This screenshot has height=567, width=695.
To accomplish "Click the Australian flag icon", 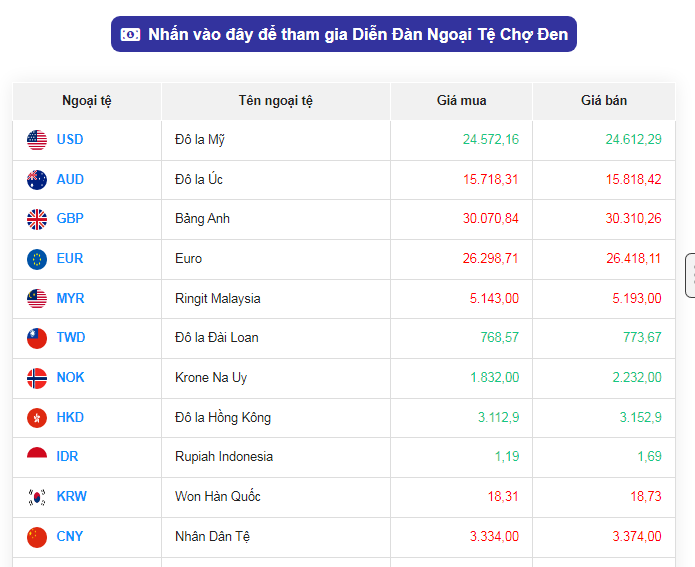I will pos(37,180).
